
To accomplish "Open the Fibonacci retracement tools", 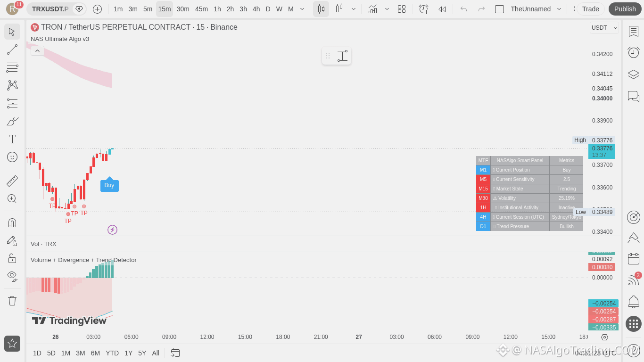I will coord(12,67).
